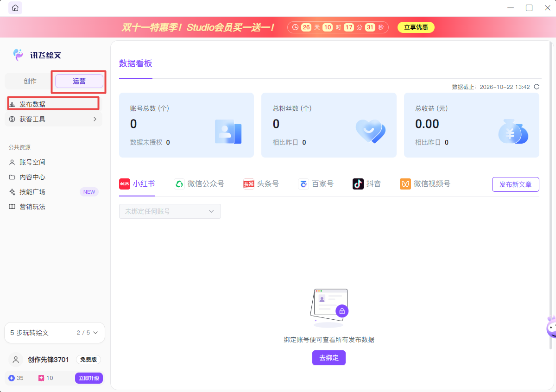Click the 创作先锋3701 username

48,360
